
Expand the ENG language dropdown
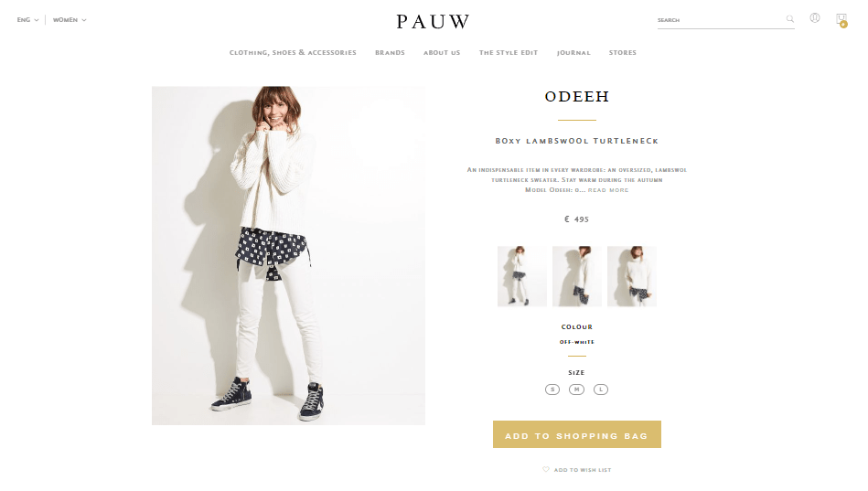click(27, 20)
